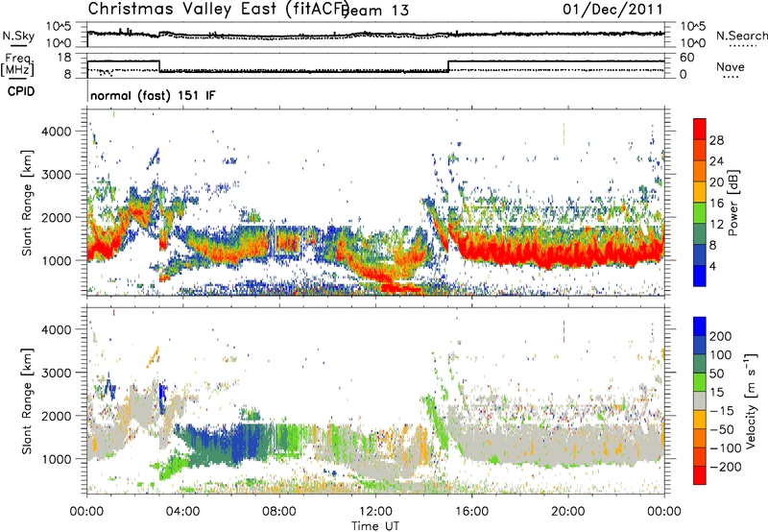Pick the gray segment of the velocity colorbar
The height and width of the screenshot is (532, 768).
(x=700, y=400)
